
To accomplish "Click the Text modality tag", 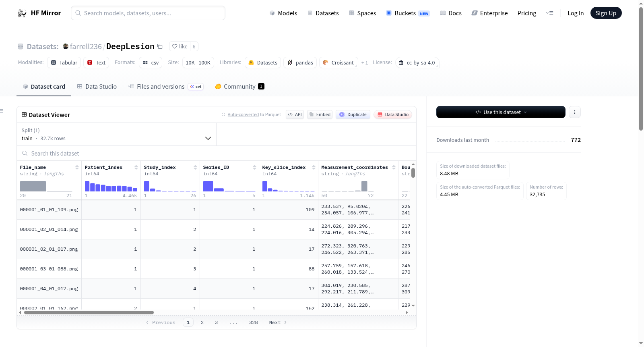I will 96,63.
